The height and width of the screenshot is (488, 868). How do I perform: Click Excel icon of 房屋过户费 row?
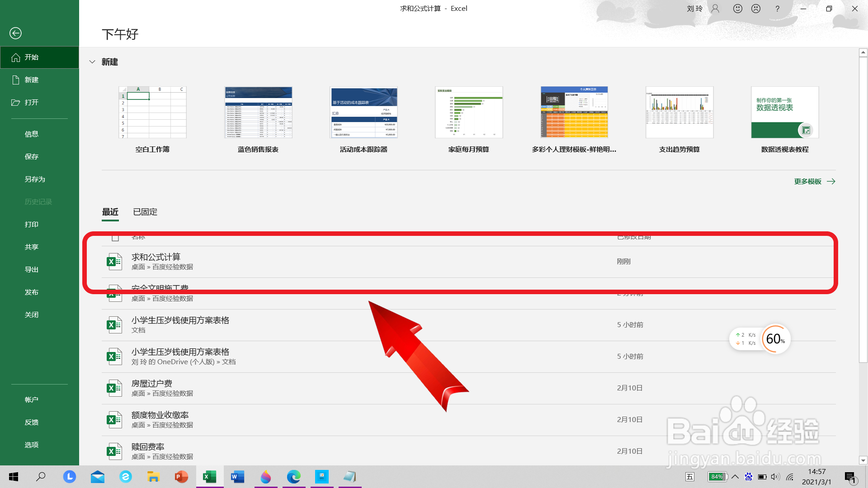114,388
